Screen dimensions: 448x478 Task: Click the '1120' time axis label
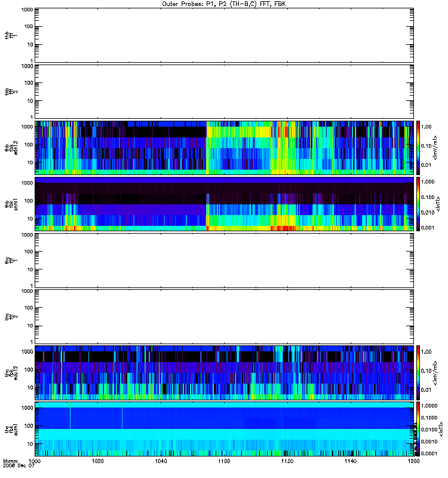pyautogui.click(x=287, y=461)
